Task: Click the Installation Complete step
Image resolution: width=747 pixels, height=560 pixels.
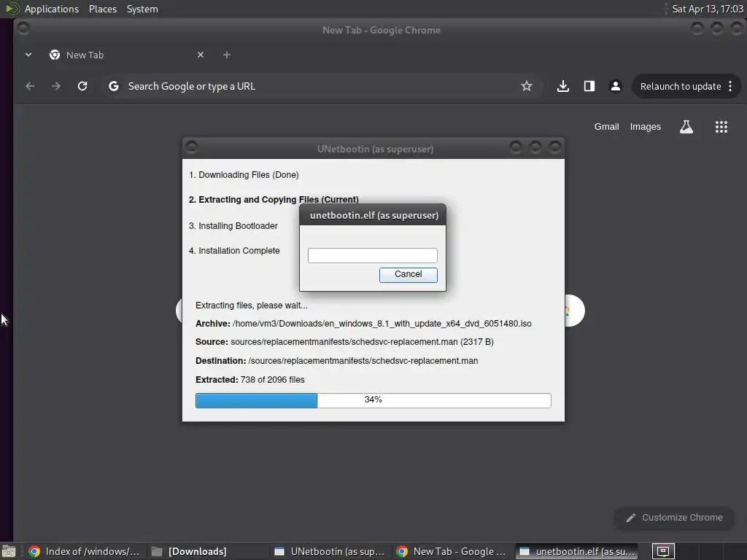Action: click(234, 251)
